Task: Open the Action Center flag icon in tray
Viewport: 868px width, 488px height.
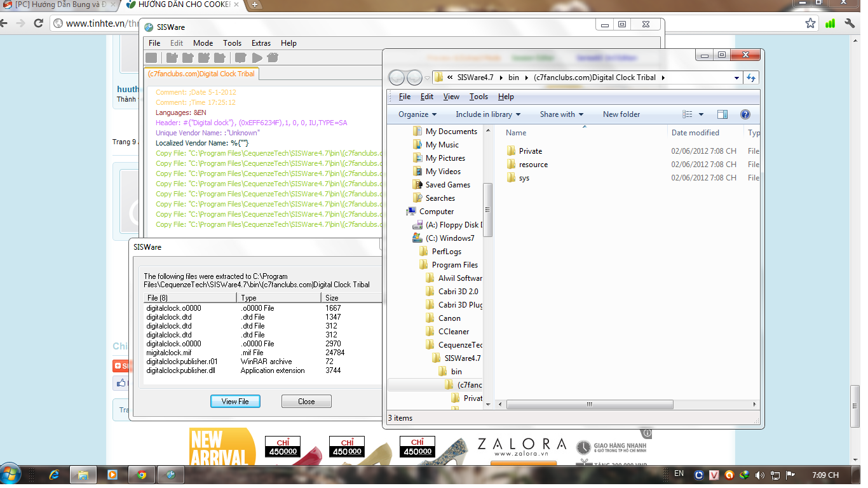Action: point(790,475)
